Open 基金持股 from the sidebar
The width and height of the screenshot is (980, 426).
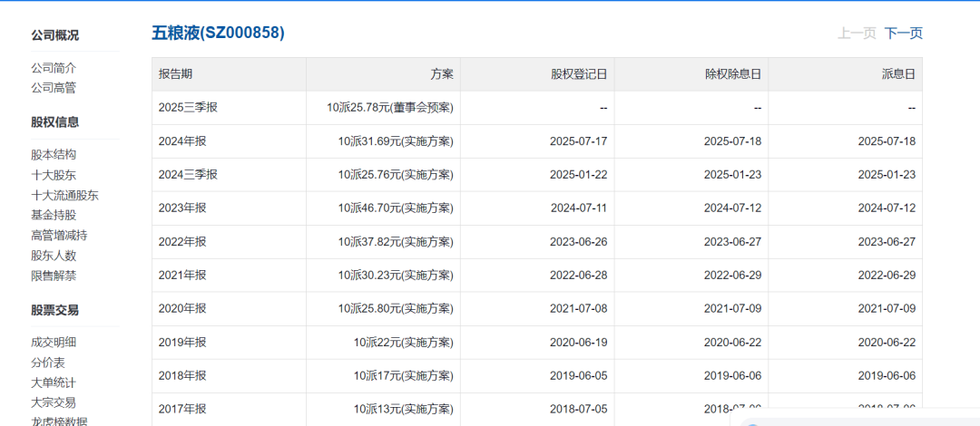pyautogui.click(x=54, y=215)
